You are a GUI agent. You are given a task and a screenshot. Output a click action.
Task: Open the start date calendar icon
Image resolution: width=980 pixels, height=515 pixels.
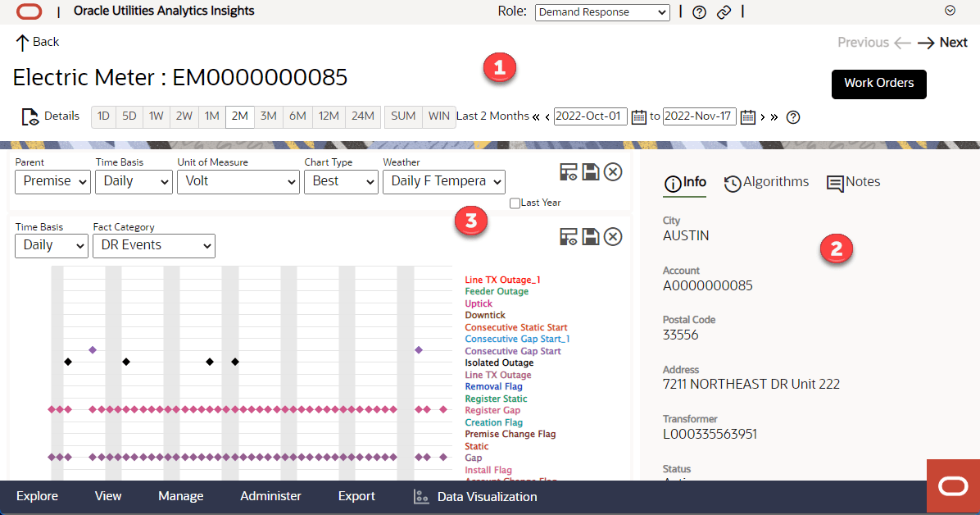click(x=638, y=117)
